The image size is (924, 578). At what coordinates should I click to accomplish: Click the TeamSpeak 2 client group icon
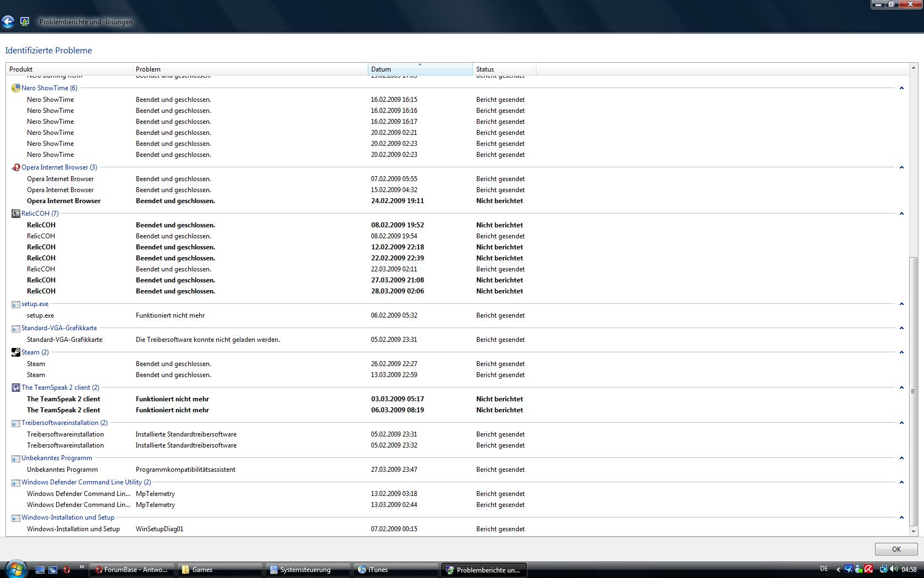click(16, 388)
